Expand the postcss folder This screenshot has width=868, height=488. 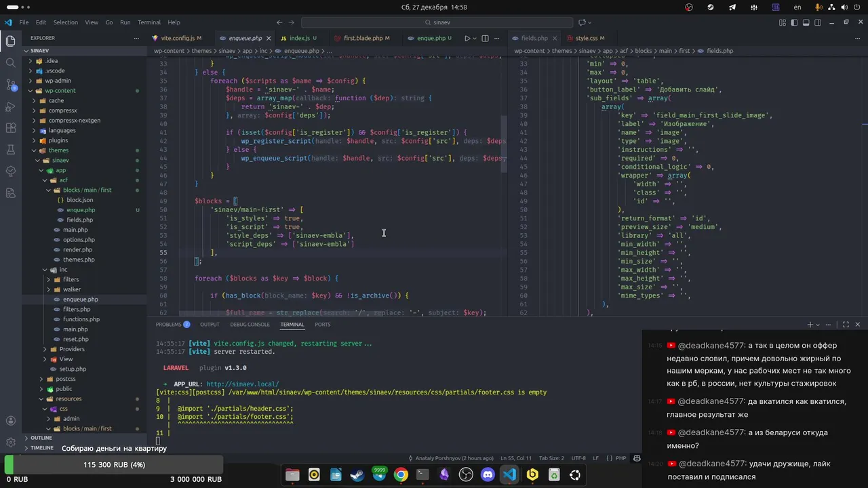(x=84, y=379)
